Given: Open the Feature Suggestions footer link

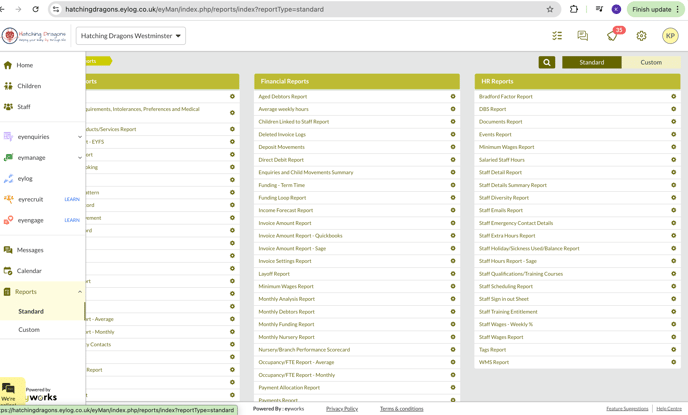Looking at the screenshot, I should pos(627,409).
